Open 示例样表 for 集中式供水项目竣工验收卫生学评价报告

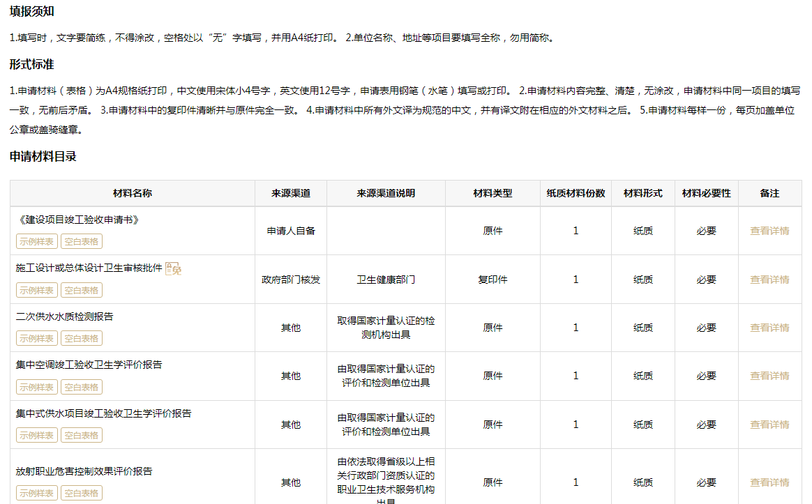pos(36,434)
